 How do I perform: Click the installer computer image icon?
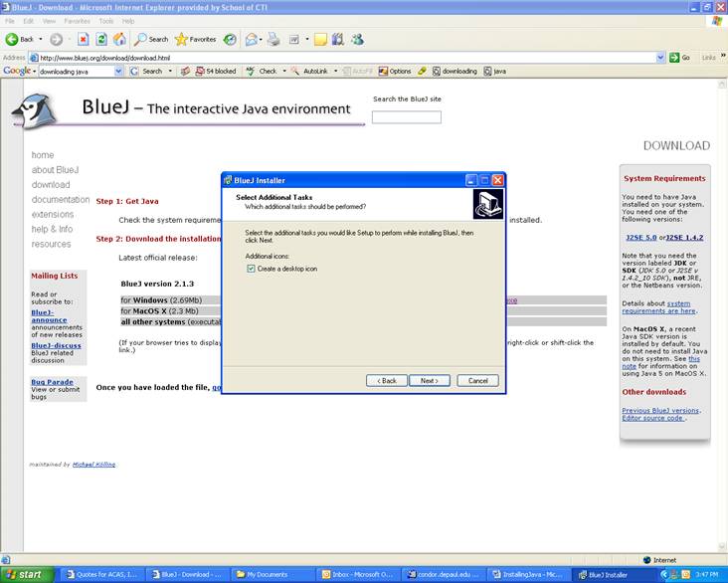[x=488, y=204]
